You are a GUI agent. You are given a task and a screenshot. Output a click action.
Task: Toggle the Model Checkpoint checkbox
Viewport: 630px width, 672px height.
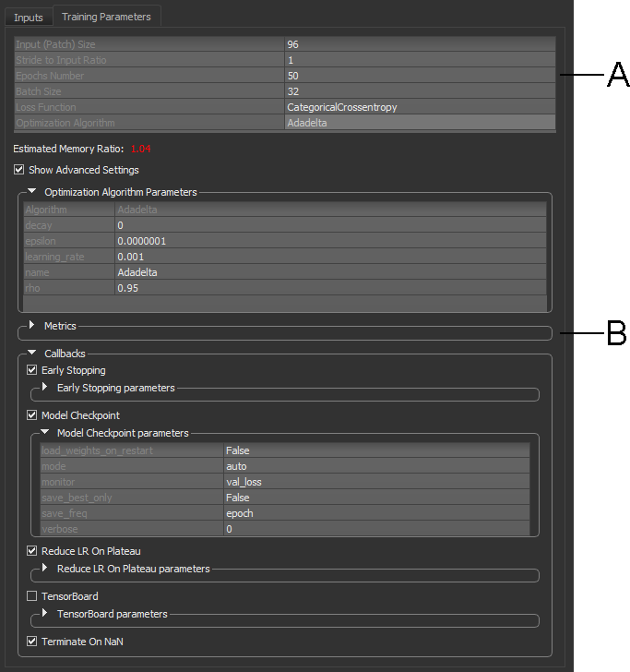tap(32, 415)
